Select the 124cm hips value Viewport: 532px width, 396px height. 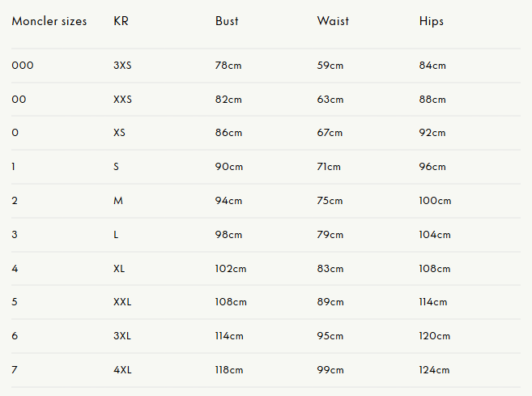click(435, 370)
